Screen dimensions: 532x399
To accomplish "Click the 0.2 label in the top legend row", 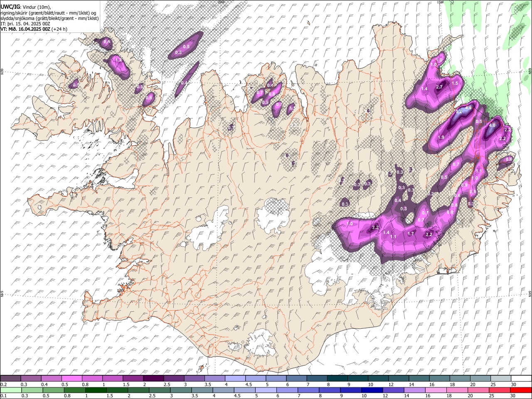I will click(x=3, y=384).
